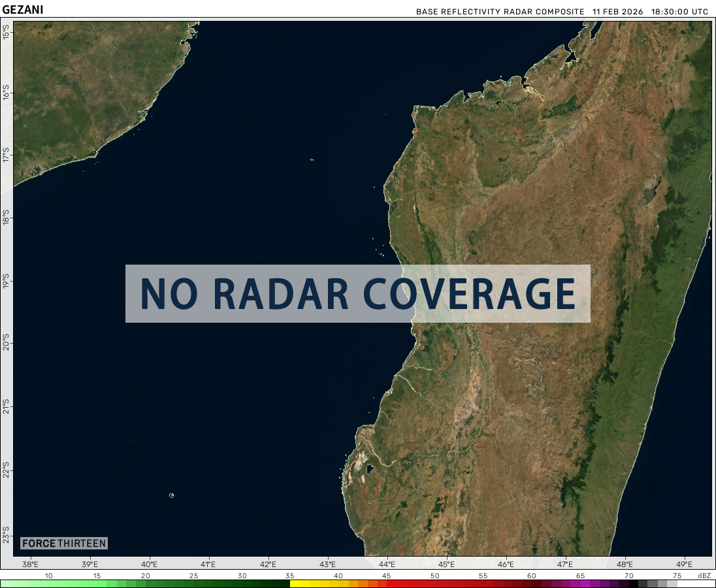This screenshot has height=588, width=716.
Task: Click the small outlined island near 22°S
Action: point(171,495)
